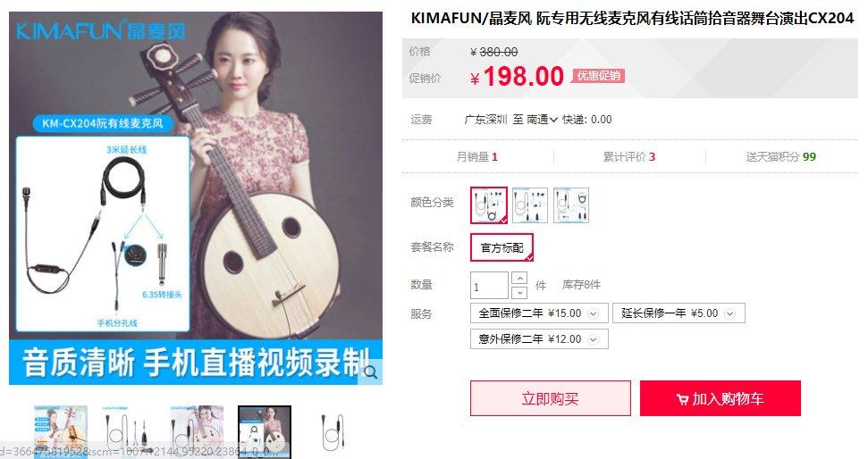Increase quantity with the up arrow

[519, 278]
